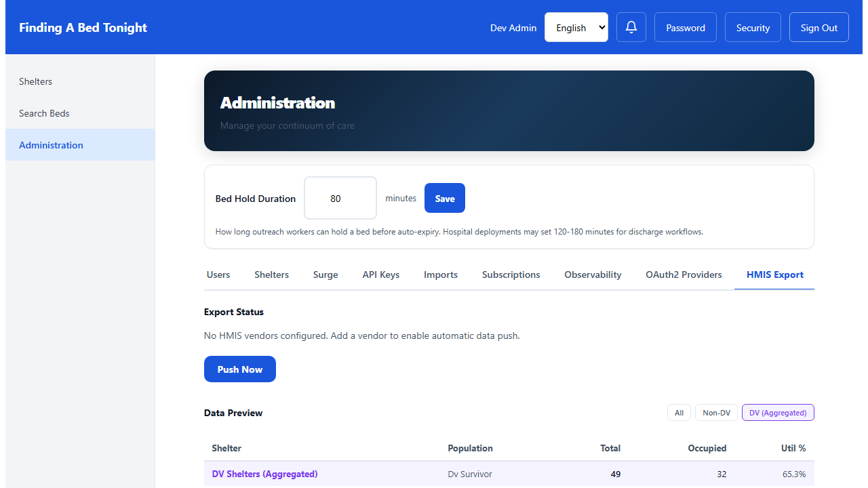
Task: Open notifications via the bell icon
Action: 631,27
